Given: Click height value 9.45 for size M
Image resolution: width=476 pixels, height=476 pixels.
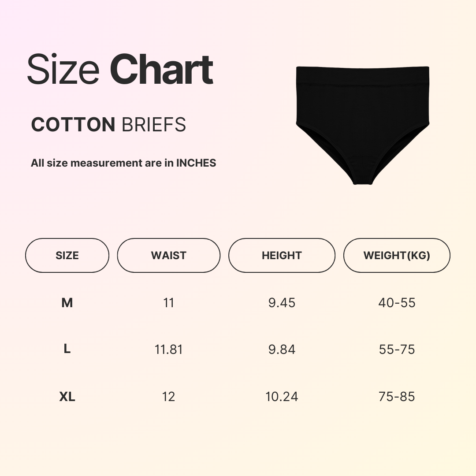Looking at the screenshot, I should [x=282, y=303].
